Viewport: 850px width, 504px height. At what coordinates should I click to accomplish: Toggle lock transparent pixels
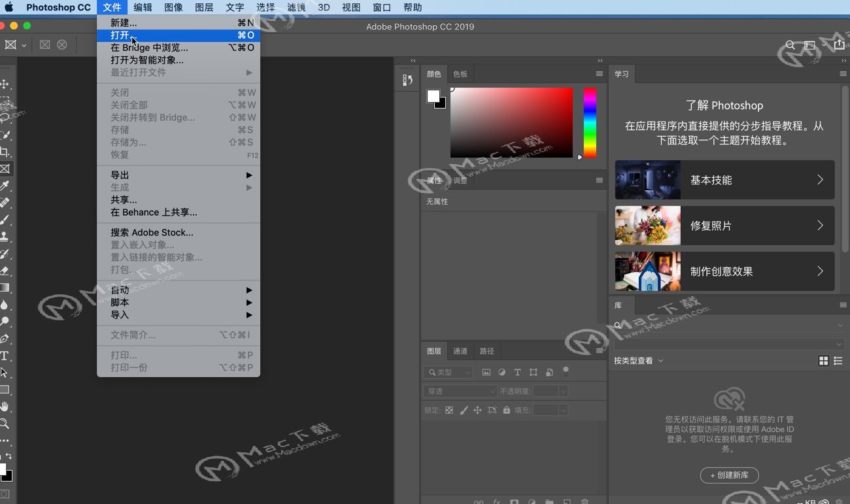449,410
